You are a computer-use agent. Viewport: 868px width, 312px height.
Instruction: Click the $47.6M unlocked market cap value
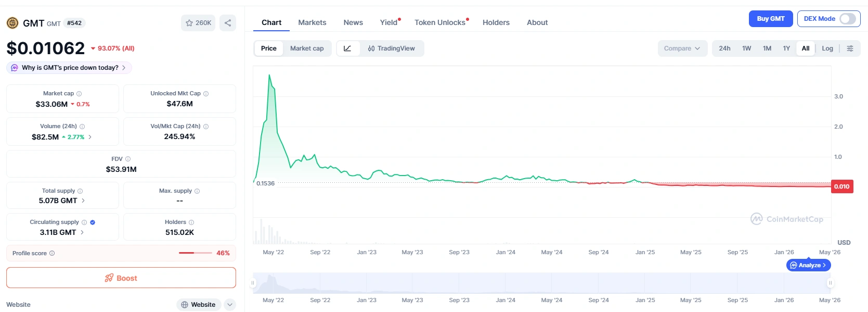tap(179, 104)
